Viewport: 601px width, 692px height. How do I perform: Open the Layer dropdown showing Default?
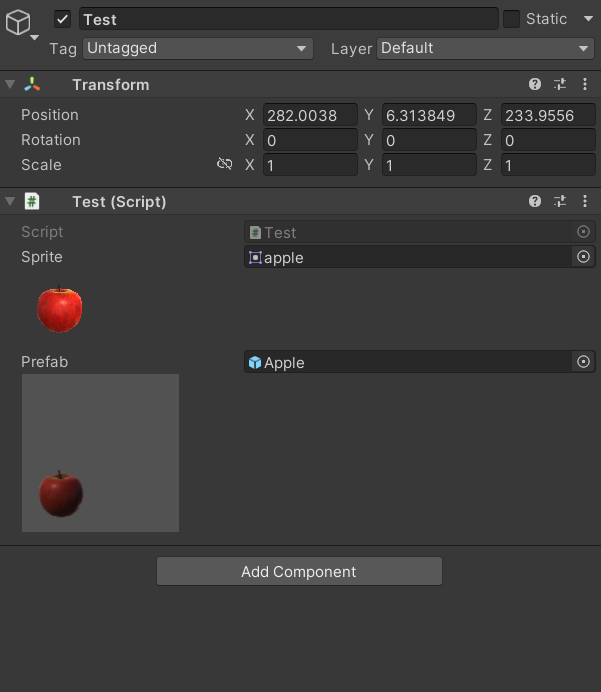pos(486,48)
